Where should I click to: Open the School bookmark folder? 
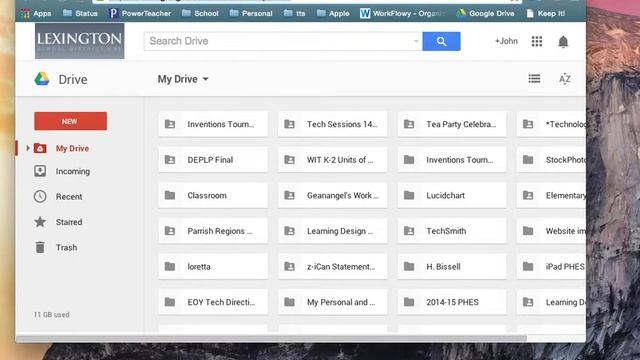pos(200,13)
